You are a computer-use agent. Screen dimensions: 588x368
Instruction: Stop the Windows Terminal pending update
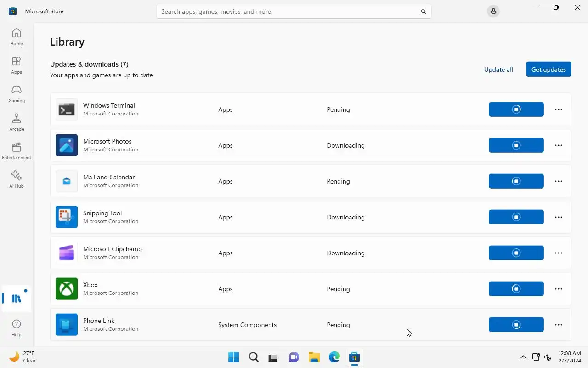(x=516, y=109)
